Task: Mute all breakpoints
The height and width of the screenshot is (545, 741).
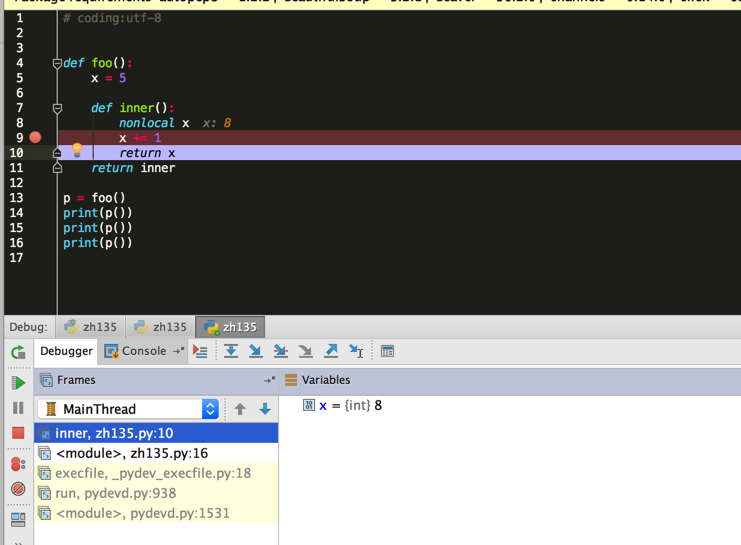Action: [x=18, y=489]
